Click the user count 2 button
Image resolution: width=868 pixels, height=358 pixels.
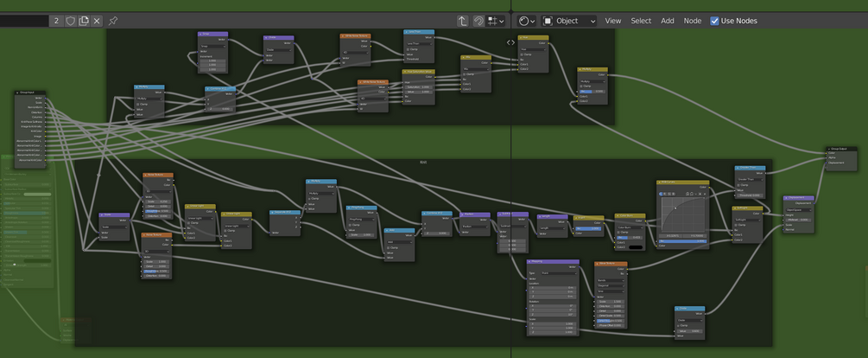[56, 21]
